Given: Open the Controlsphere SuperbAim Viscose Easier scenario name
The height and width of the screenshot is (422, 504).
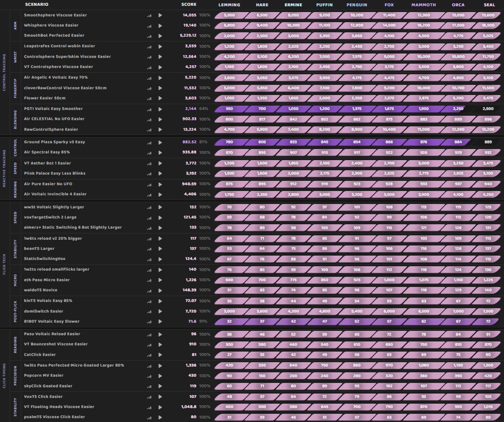Looking at the screenshot, I should [67, 56].
